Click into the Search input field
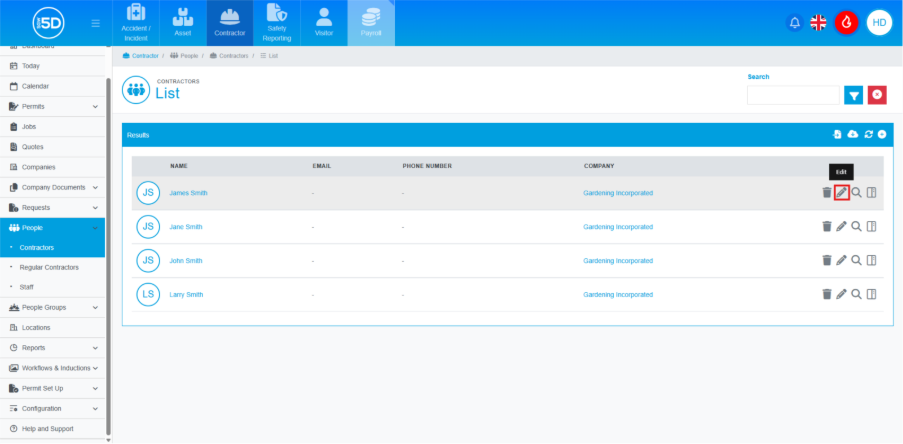The width and height of the screenshot is (903, 444). tap(793, 95)
